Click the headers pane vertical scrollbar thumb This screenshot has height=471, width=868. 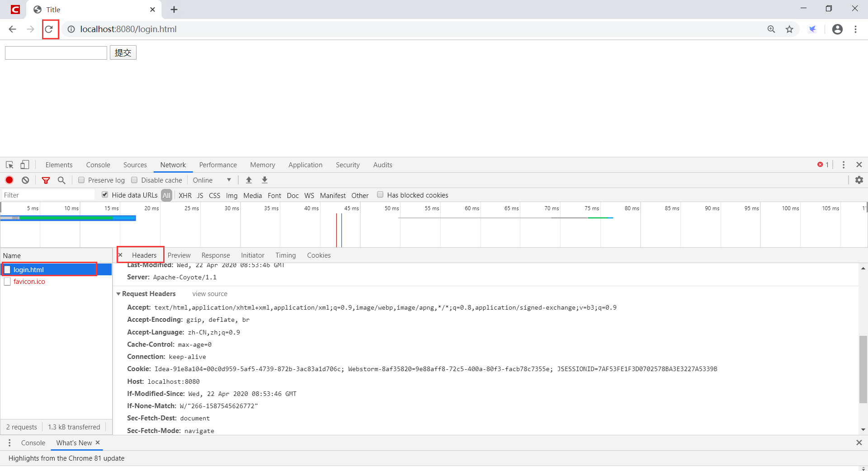click(x=863, y=369)
